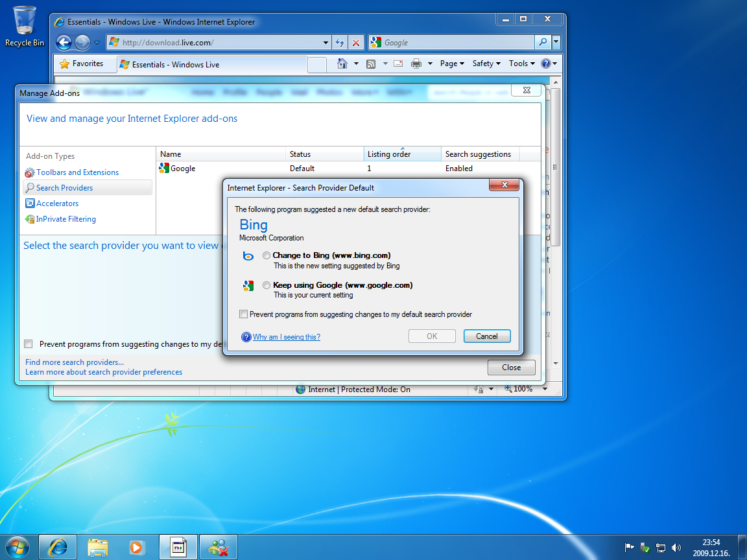
Task: Click the Help question mark icon
Action: click(x=546, y=64)
